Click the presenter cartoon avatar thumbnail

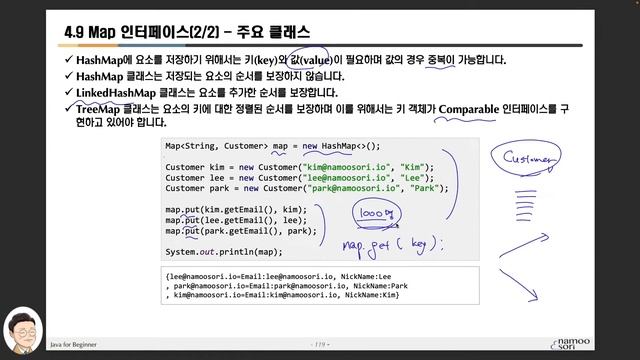click(22, 331)
